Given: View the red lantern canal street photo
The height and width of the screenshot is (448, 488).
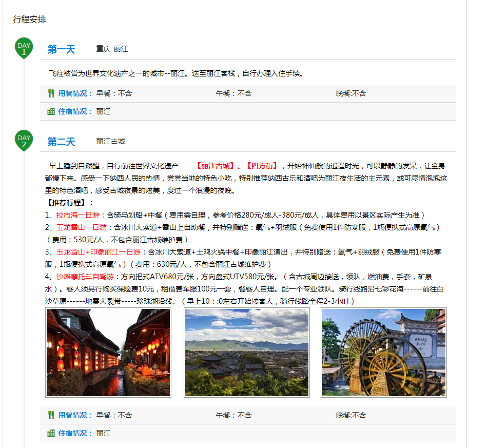Looking at the screenshot, I should (x=108, y=353).
